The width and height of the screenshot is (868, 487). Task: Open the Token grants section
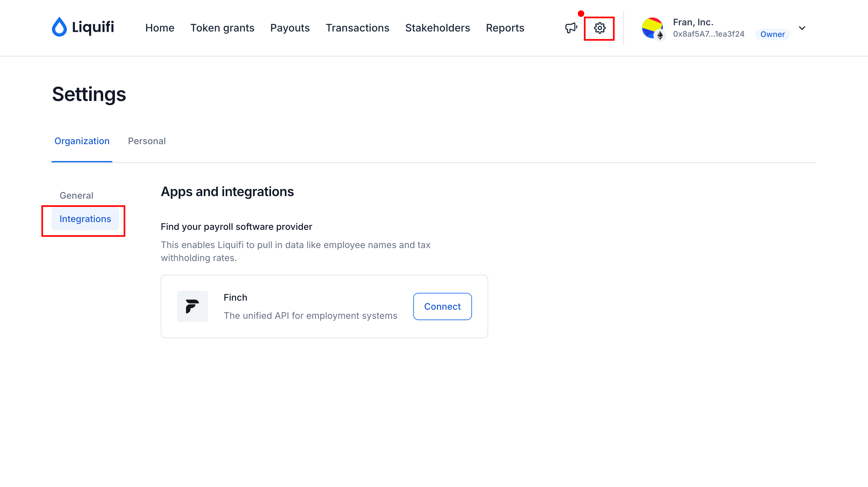[222, 28]
